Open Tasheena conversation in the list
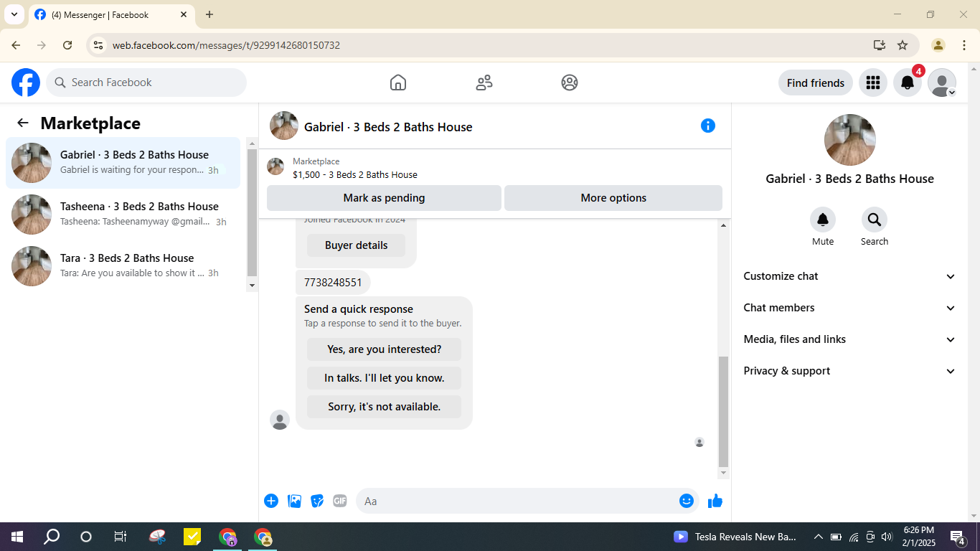The image size is (980, 551). 123,215
